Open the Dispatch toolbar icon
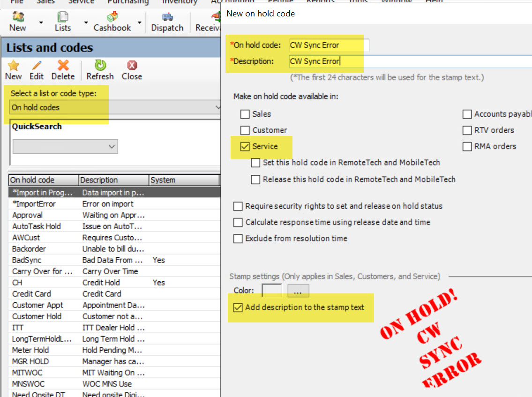This screenshot has width=532, height=397. tap(167, 21)
